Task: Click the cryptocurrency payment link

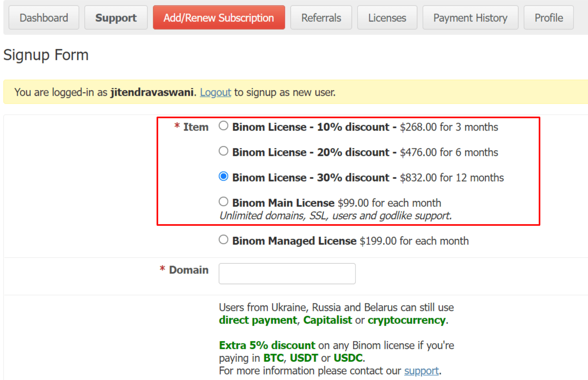Action: point(406,320)
